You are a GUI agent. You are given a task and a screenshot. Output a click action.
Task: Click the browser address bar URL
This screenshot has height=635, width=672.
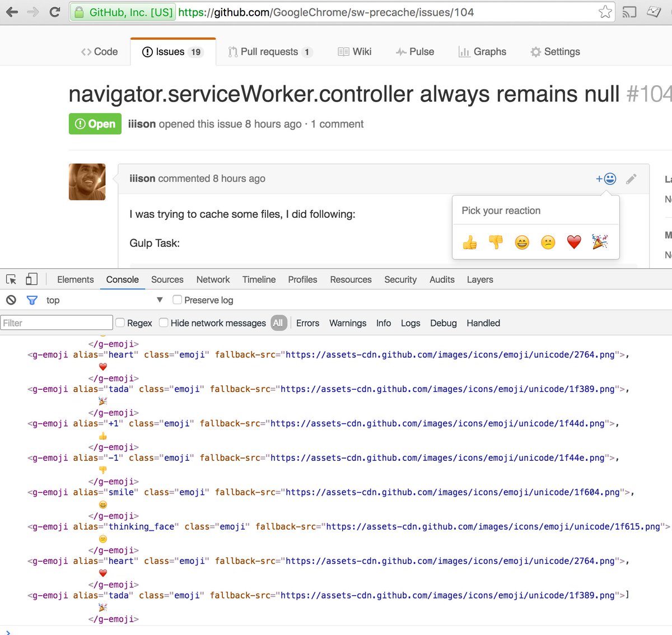click(x=326, y=12)
